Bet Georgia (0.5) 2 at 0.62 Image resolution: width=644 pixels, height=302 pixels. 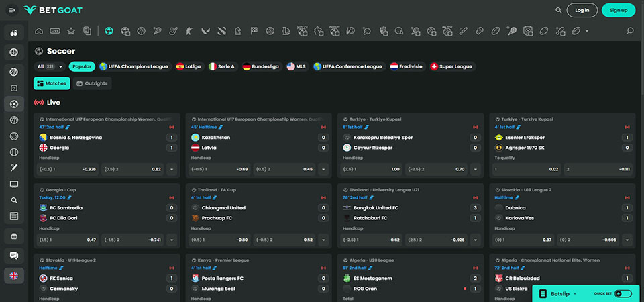(133, 169)
